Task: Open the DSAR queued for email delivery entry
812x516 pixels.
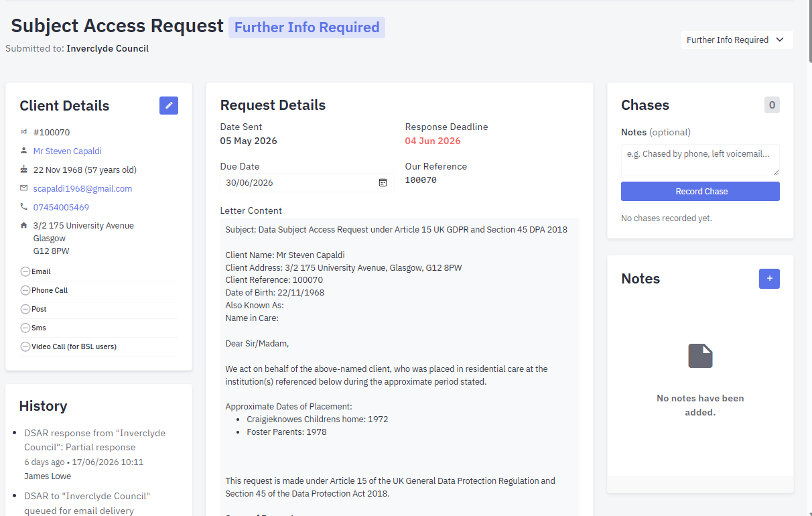Action: pos(87,503)
